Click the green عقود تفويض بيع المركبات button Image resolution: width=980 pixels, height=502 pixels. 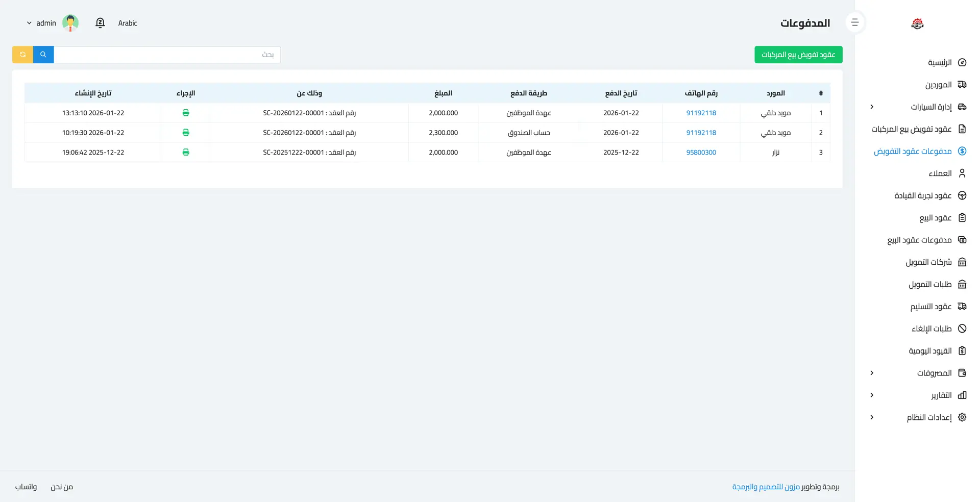[x=798, y=55]
